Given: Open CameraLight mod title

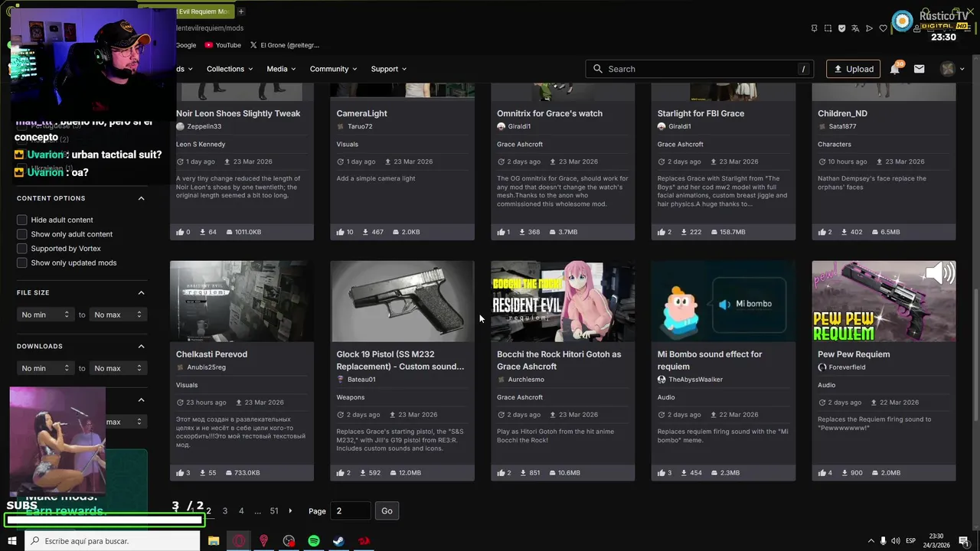Looking at the screenshot, I should (x=361, y=113).
